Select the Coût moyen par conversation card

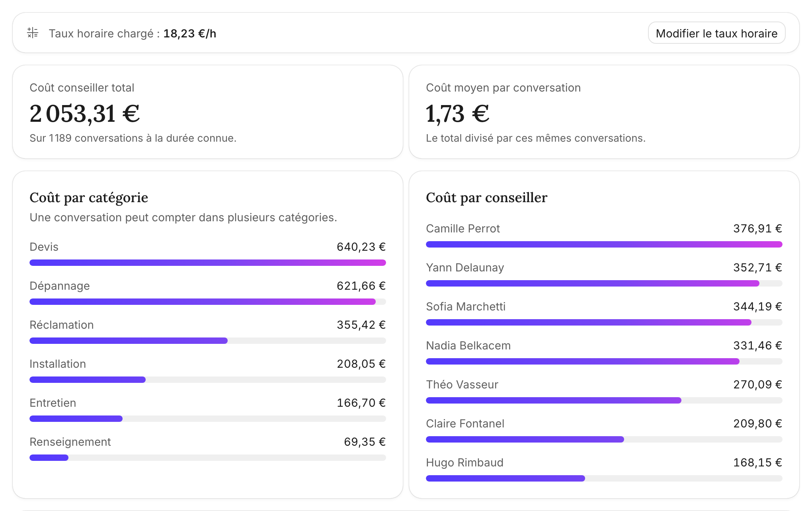pos(604,112)
